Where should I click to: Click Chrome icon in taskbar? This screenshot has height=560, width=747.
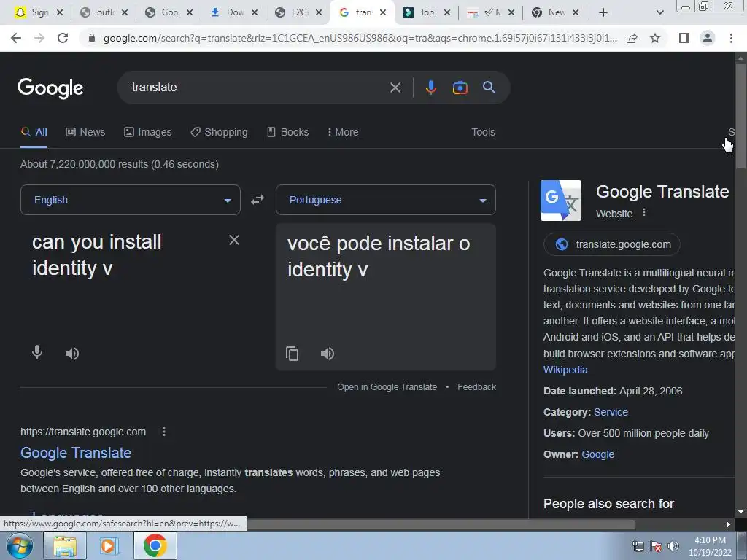click(155, 545)
